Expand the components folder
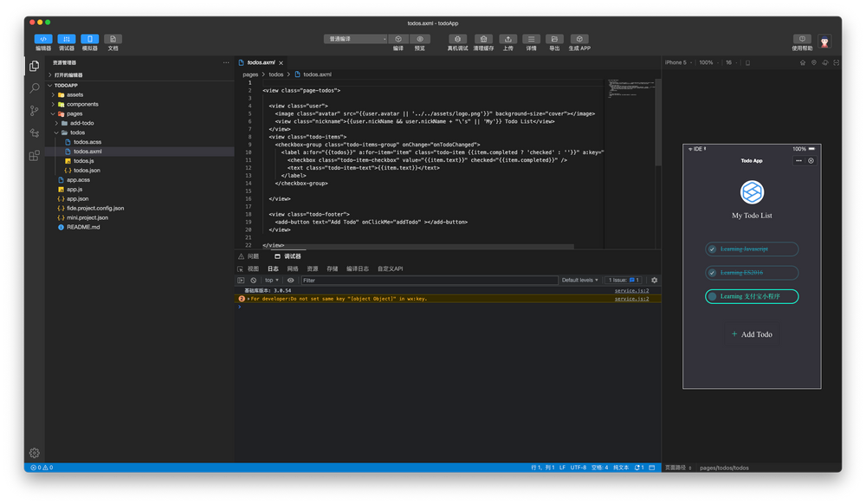 click(x=139, y=104)
